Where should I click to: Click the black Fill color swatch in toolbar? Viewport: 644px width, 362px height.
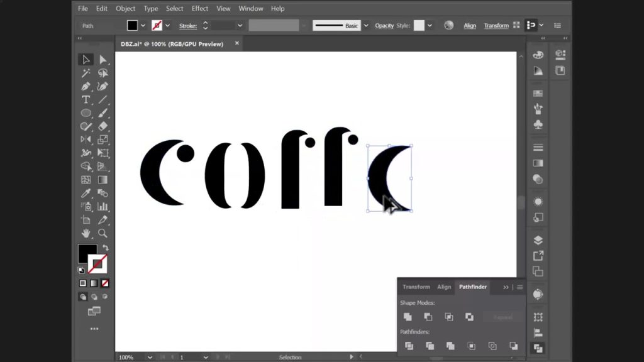click(86, 253)
